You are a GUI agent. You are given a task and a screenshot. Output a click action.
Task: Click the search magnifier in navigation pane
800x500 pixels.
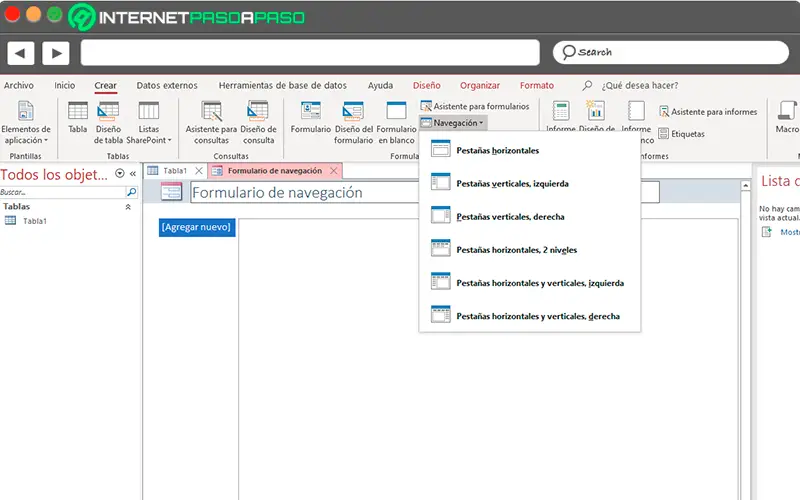click(x=131, y=192)
